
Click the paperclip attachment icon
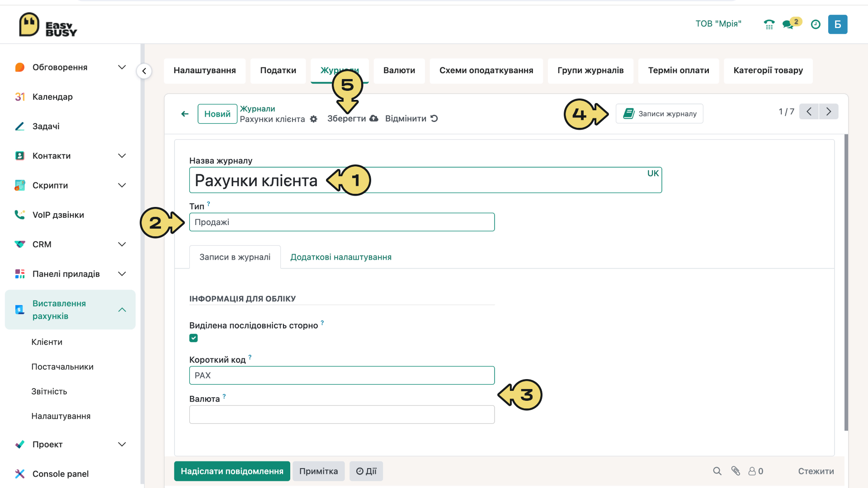pos(736,471)
